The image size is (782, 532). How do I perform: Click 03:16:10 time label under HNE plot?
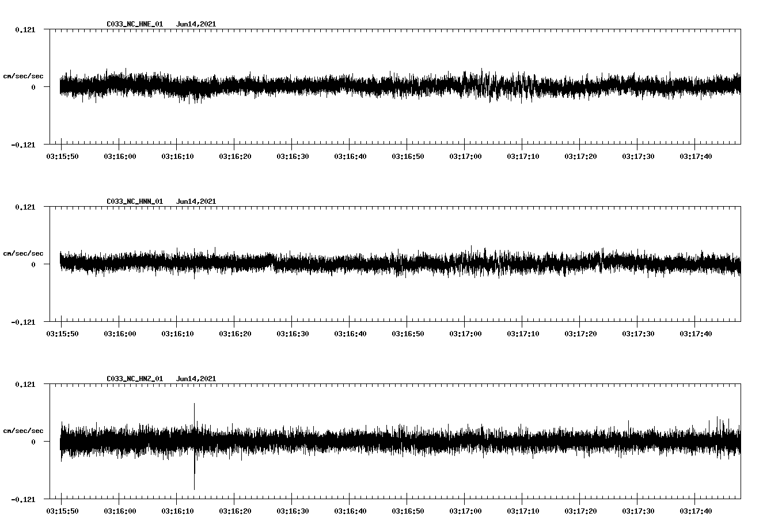[x=177, y=156]
